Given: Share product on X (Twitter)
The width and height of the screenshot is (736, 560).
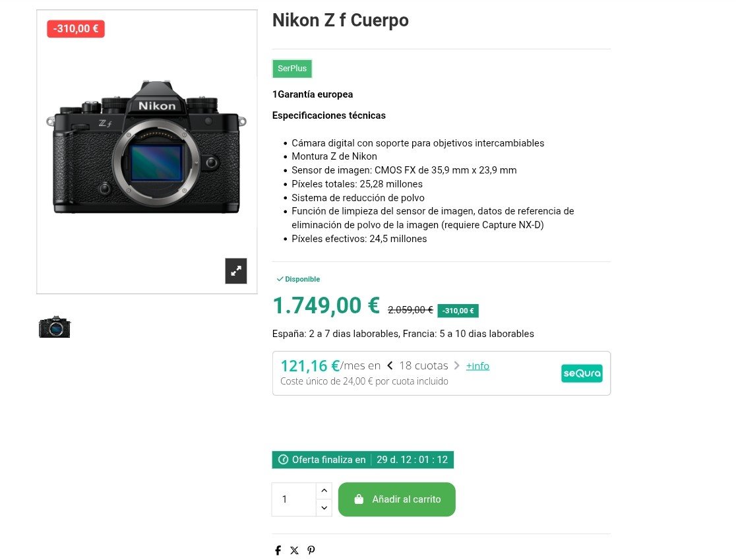Looking at the screenshot, I should click(294, 550).
